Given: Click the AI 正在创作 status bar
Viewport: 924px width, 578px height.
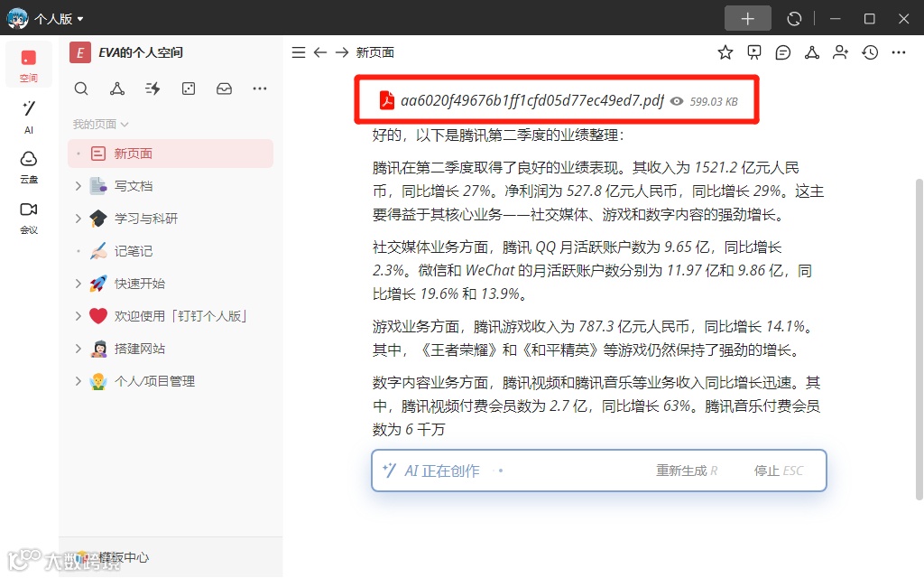Looking at the screenshot, I should (599, 471).
